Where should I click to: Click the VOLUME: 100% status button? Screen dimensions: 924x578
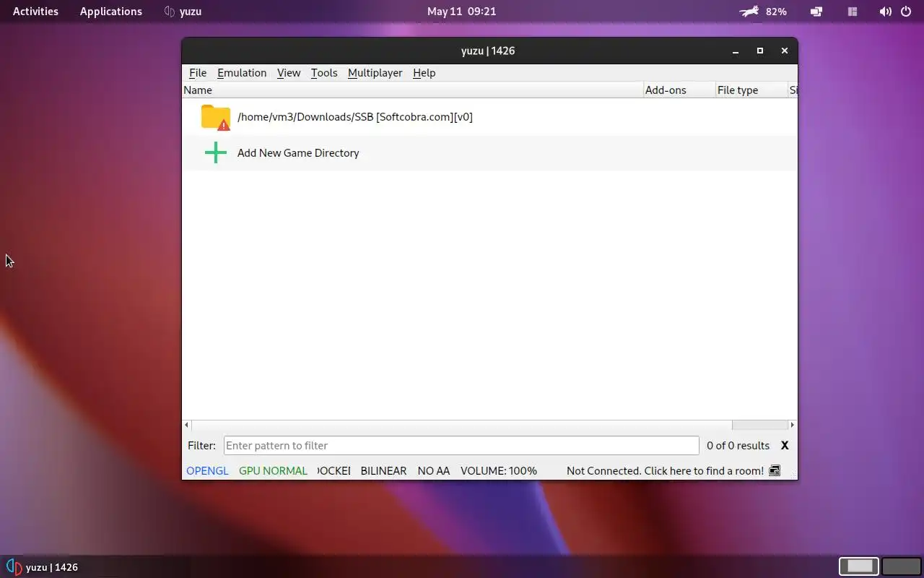click(499, 470)
